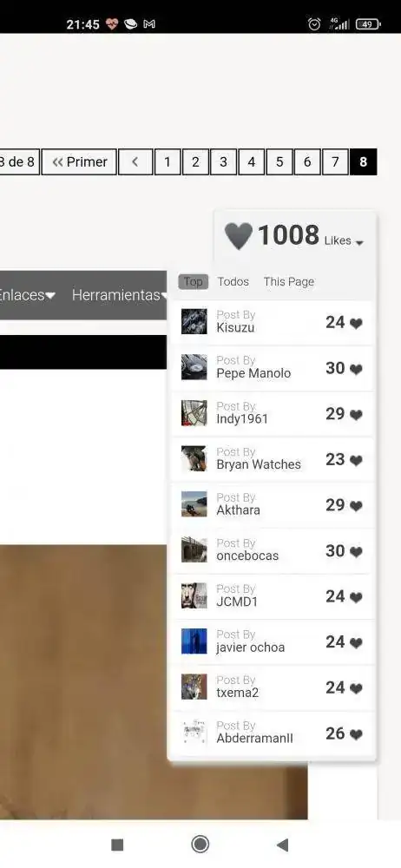This screenshot has height=868, width=401.
Task: Go to page 5 of the thread
Action: [x=279, y=161]
